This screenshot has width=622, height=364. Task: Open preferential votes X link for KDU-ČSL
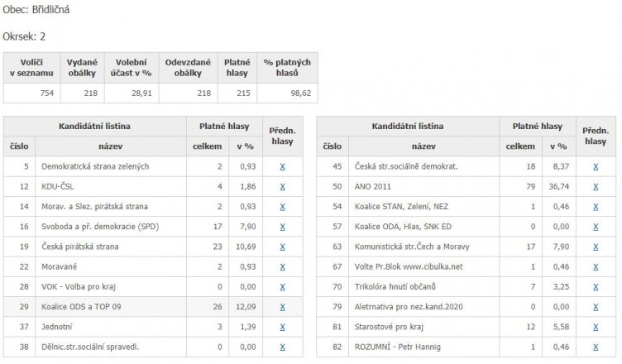282,187
